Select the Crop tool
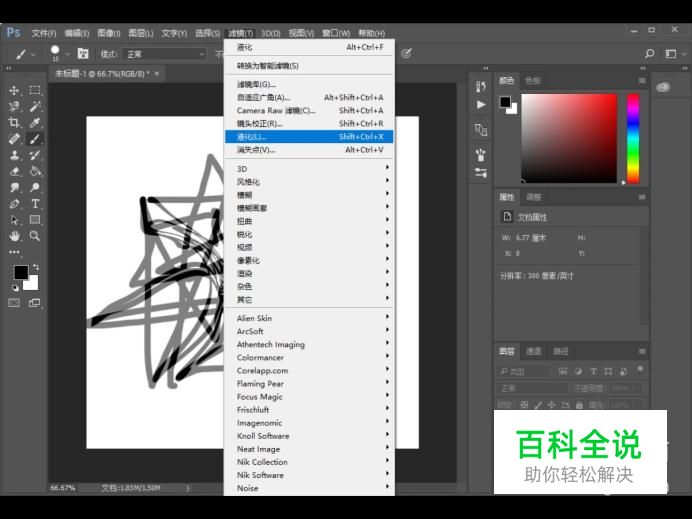This screenshot has width=692, height=519. click(14, 123)
